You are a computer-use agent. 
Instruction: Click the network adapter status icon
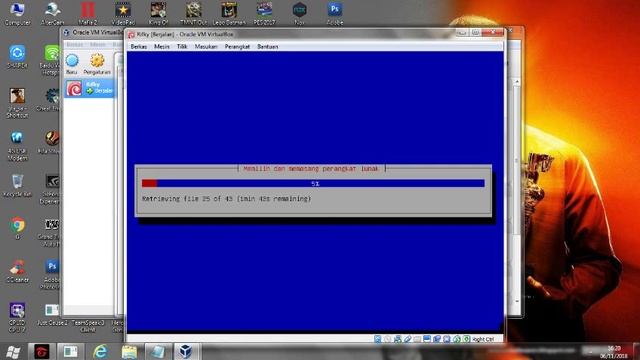click(x=398, y=339)
